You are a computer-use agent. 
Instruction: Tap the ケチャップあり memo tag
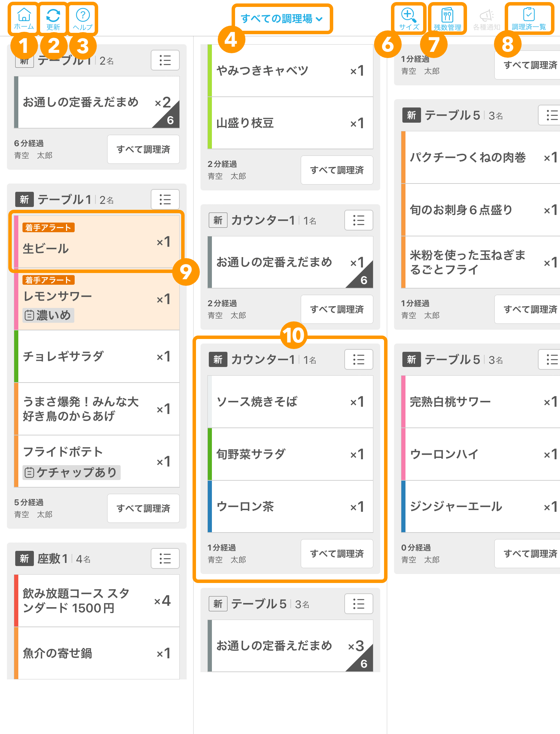coord(72,472)
